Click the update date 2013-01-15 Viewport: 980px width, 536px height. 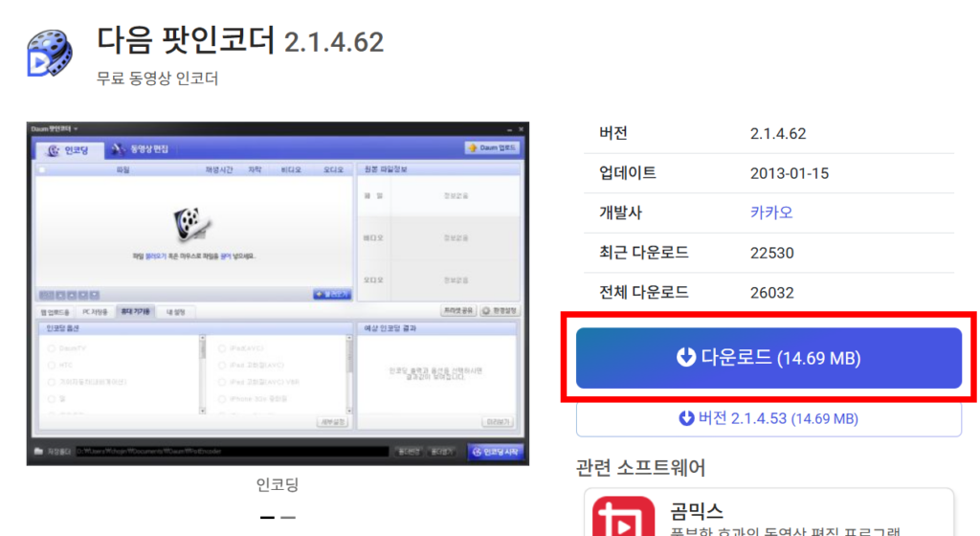tap(790, 173)
